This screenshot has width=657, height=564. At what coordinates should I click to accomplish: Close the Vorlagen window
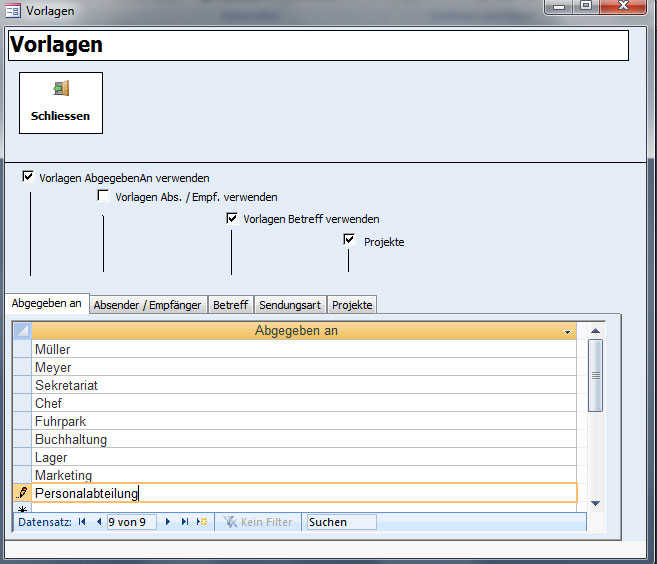[623, 6]
